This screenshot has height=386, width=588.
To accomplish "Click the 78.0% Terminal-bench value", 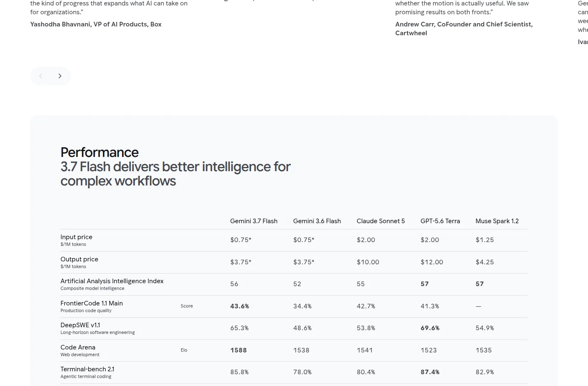I will point(302,372).
